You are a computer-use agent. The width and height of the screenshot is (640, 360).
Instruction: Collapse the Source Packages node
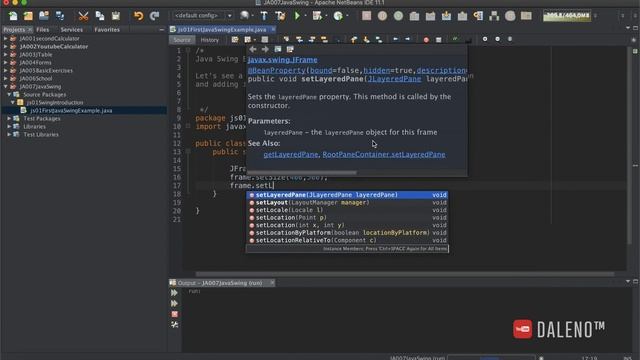point(9,94)
